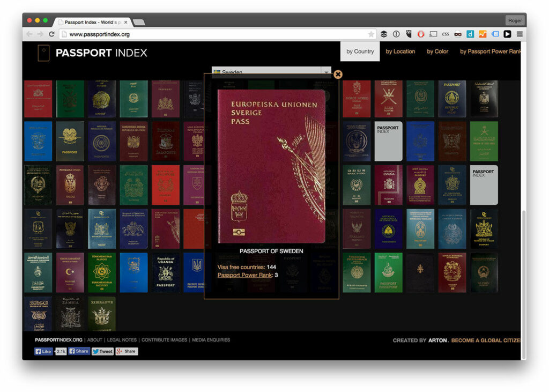
Task: Select the Republic of Zambia passport
Action: (x=70, y=314)
